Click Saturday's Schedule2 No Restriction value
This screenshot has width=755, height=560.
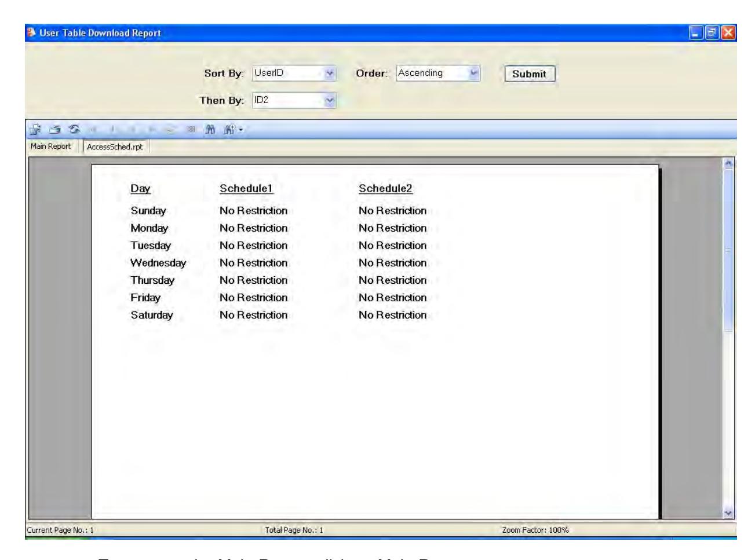(x=392, y=315)
